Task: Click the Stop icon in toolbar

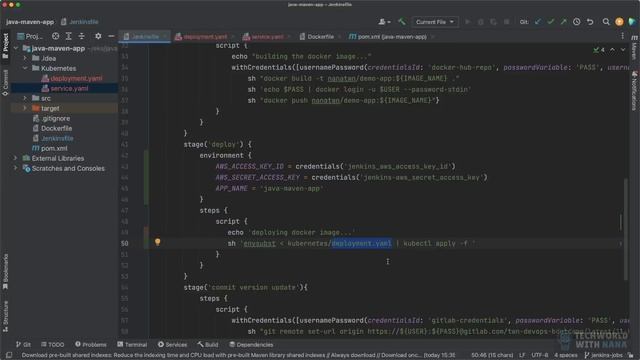Action: pyautogui.click(x=507, y=22)
